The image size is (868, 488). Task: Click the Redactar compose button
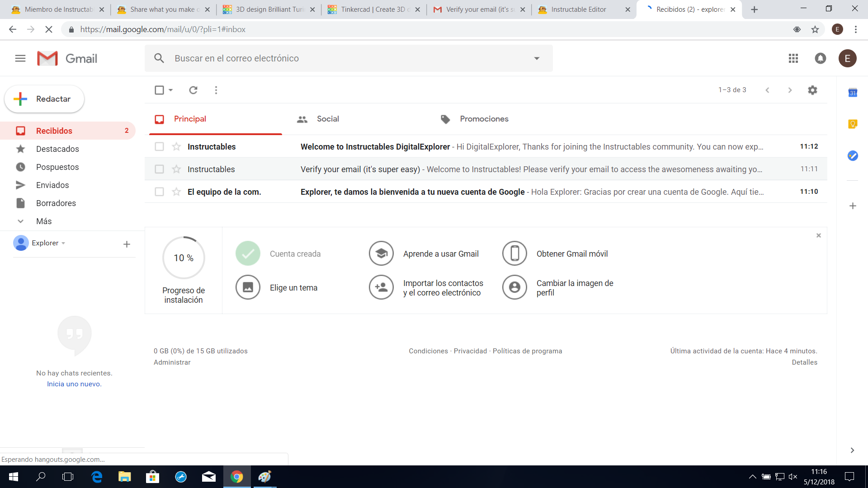click(x=44, y=99)
